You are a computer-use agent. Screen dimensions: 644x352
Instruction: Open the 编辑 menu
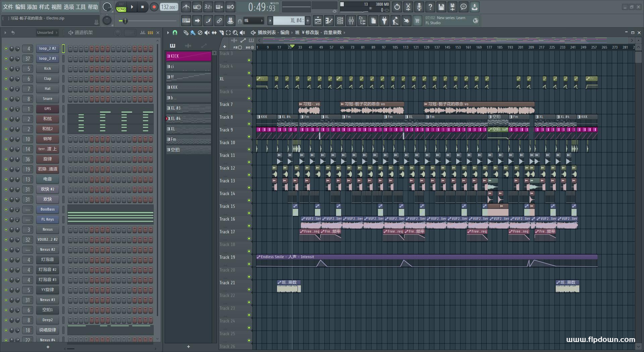pyautogui.click(x=20, y=7)
